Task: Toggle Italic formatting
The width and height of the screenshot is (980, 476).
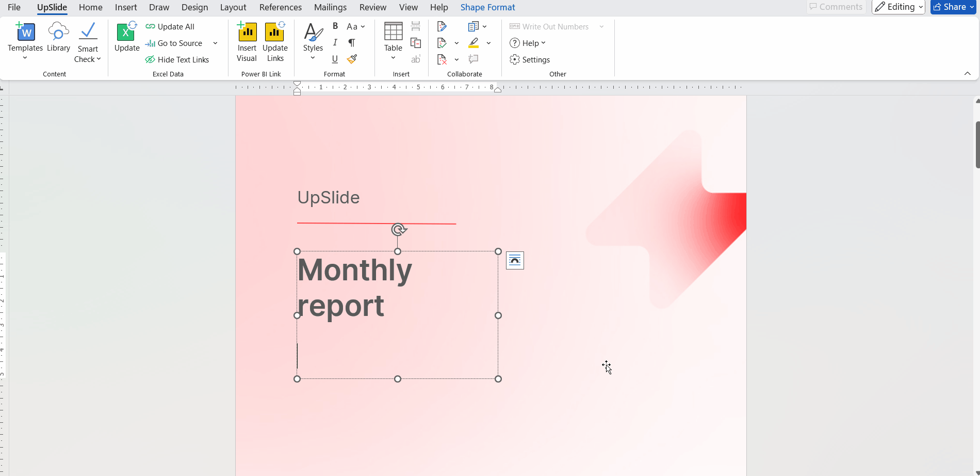Action: coord(335,43)
